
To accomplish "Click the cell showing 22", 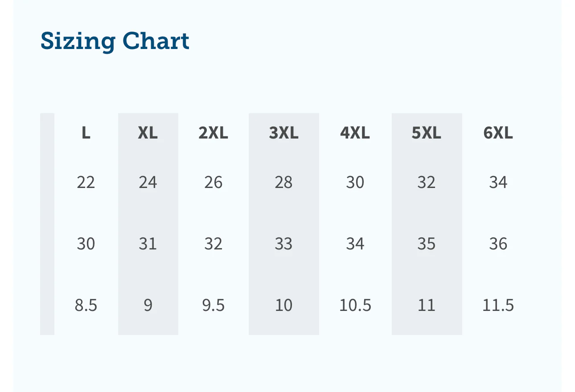I will 86,182.
